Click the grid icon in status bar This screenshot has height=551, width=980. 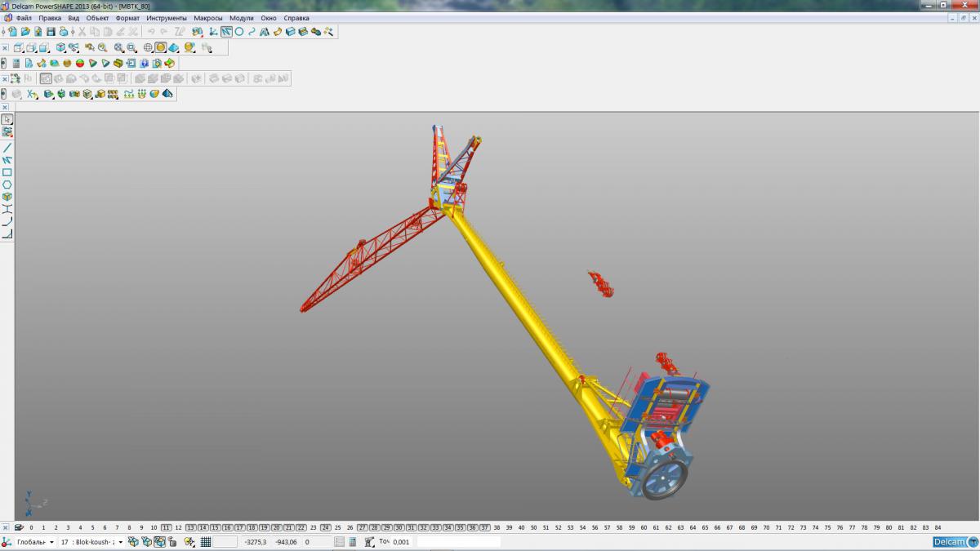pyautogui.click(x=206, y=541)
